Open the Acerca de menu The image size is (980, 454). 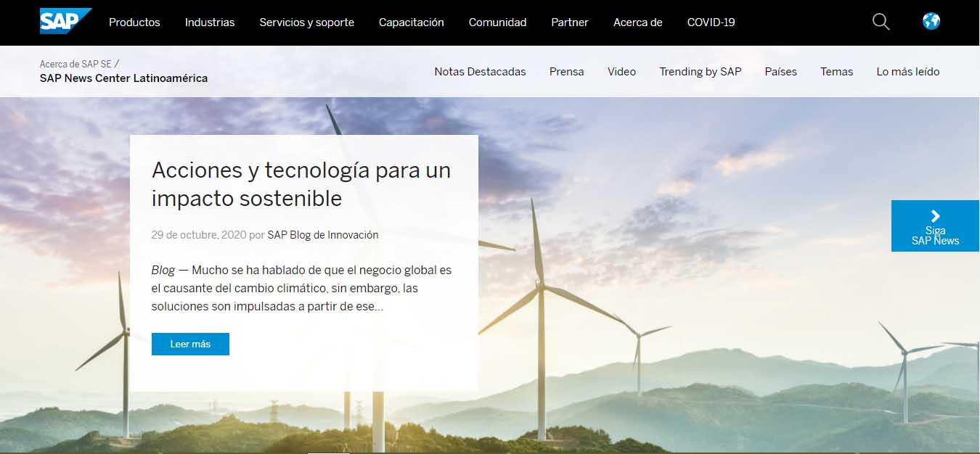click(638, 22)
